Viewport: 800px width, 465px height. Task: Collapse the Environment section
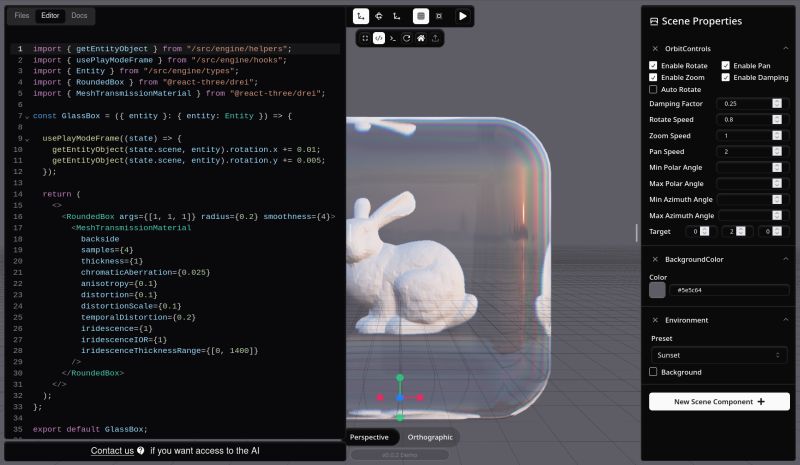[x=786, y=320]
